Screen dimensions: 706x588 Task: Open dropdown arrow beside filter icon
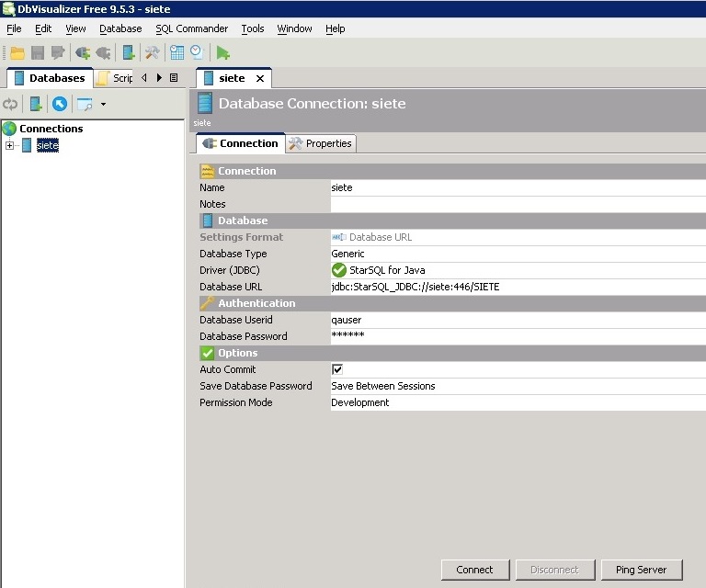point(103,104)
